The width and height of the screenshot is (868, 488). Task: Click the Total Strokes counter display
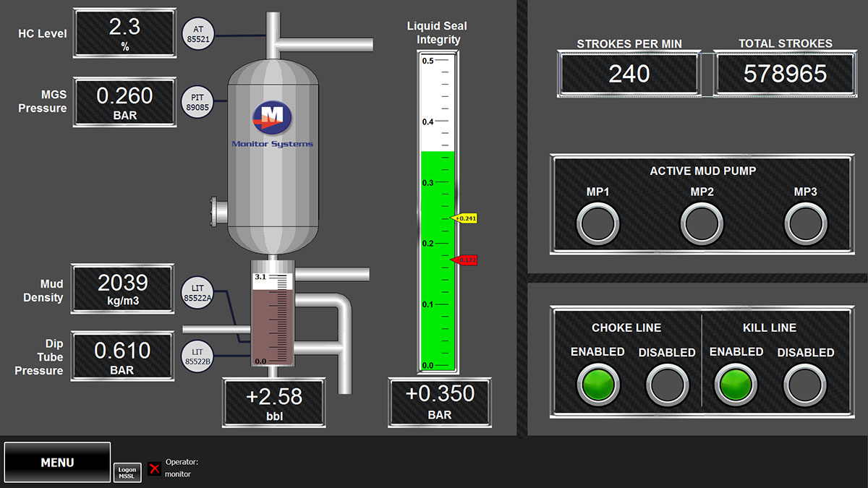point(785,74)
